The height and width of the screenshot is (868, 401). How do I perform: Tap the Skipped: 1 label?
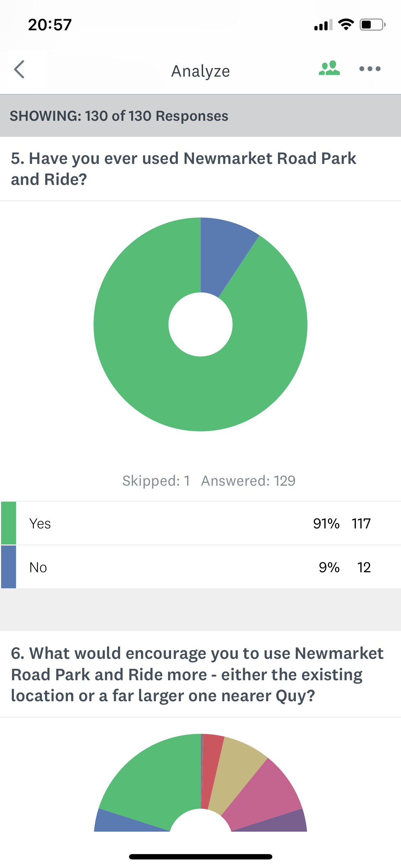156,481
